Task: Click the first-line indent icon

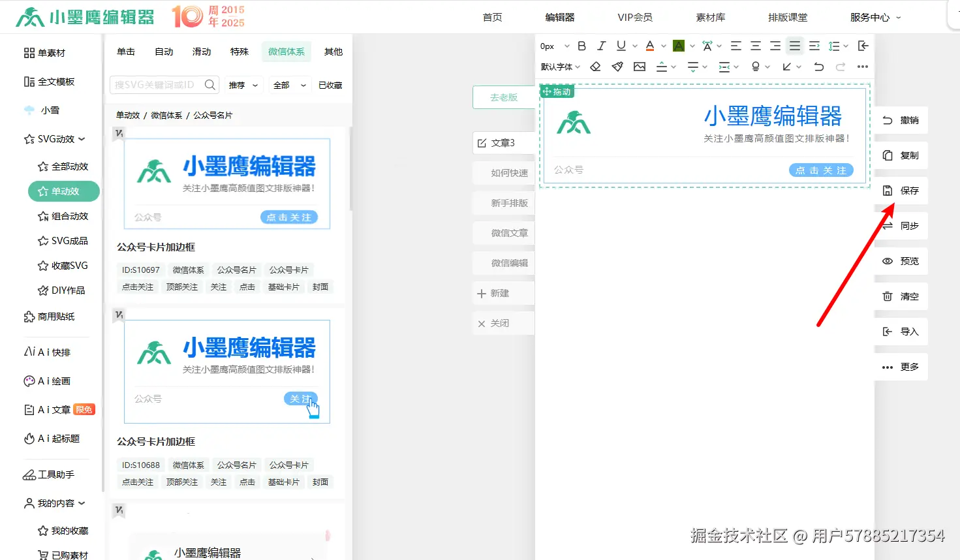Action: coord(814,46)
